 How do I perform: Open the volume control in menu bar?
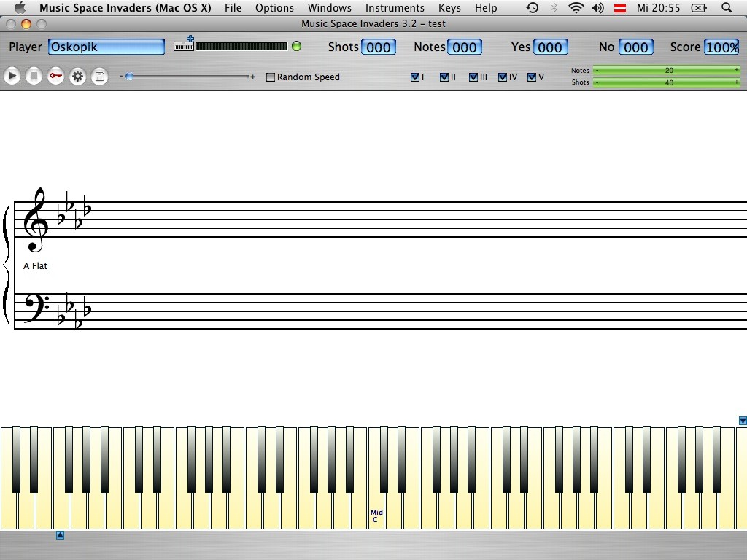coord(597,7)
